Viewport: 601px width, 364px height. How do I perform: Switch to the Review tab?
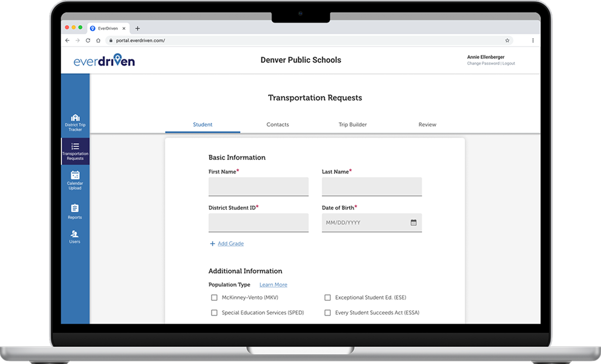click(427, 124)
